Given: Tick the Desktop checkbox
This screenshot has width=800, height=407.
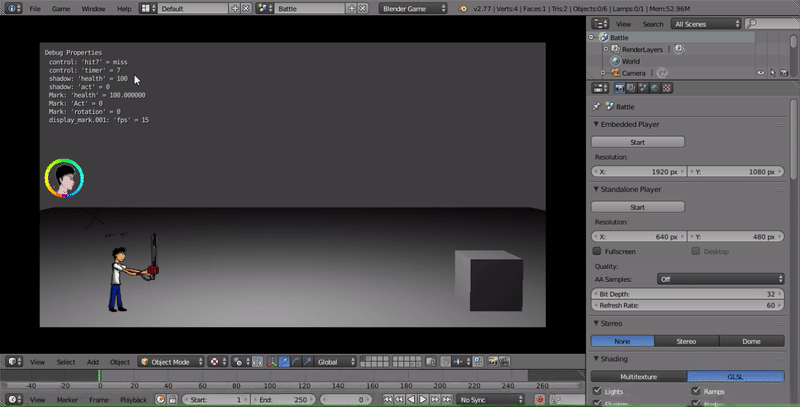Looking at the screenshot, I should click(x=695, y=251).
